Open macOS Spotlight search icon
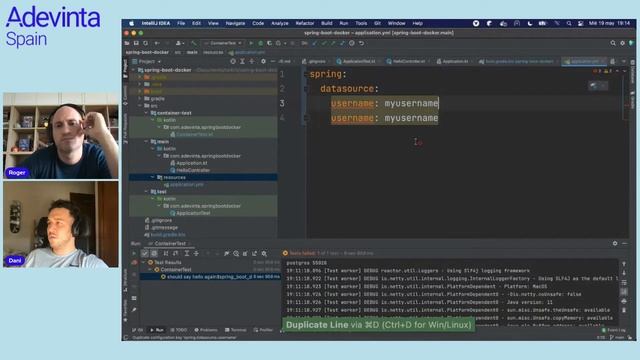This screenshot has width=640, height=360. tap(569, 24)
